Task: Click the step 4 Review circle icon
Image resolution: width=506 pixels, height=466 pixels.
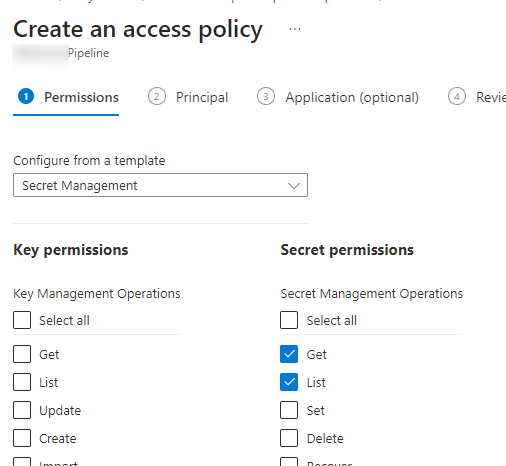Action: [x=457, y=97]
